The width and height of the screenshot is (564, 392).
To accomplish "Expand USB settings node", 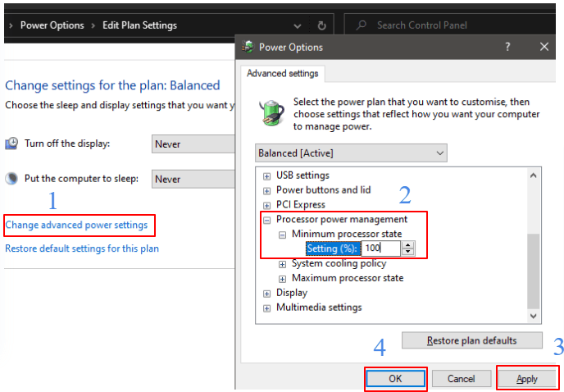I will 267,176.
